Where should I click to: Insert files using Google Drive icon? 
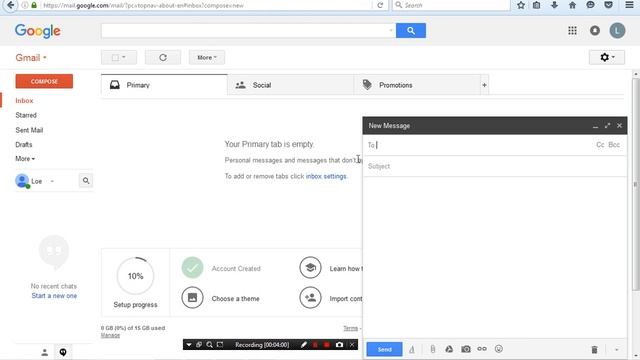click(449, 349)
